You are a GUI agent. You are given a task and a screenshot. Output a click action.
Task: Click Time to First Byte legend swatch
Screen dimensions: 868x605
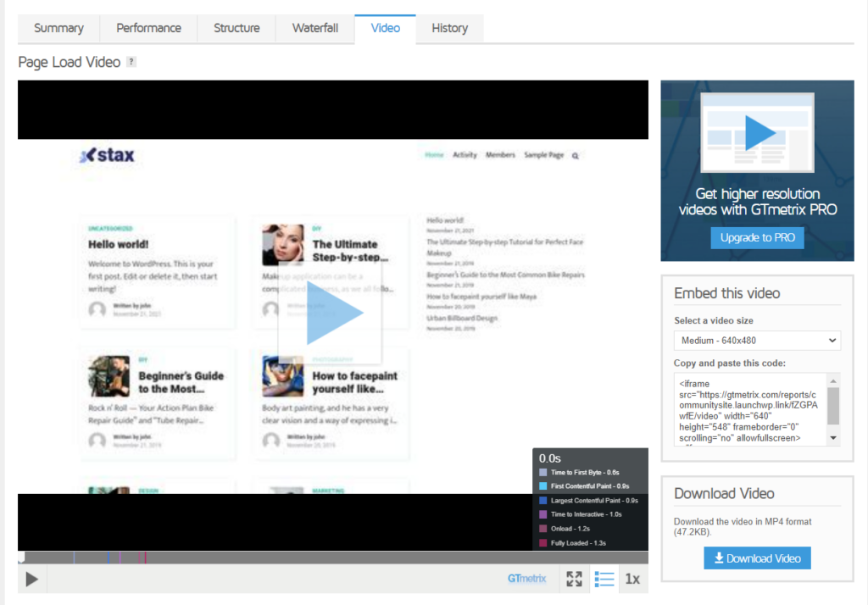click(x=543, y=473)
